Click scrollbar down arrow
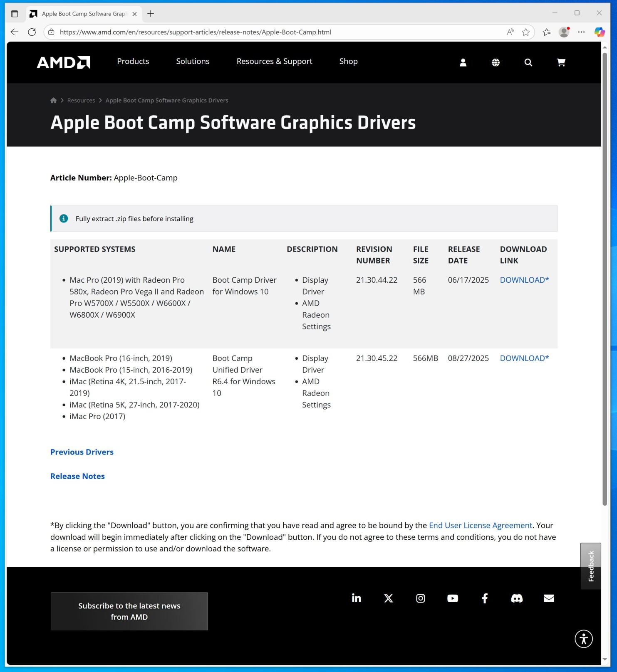 coord(605,660)
